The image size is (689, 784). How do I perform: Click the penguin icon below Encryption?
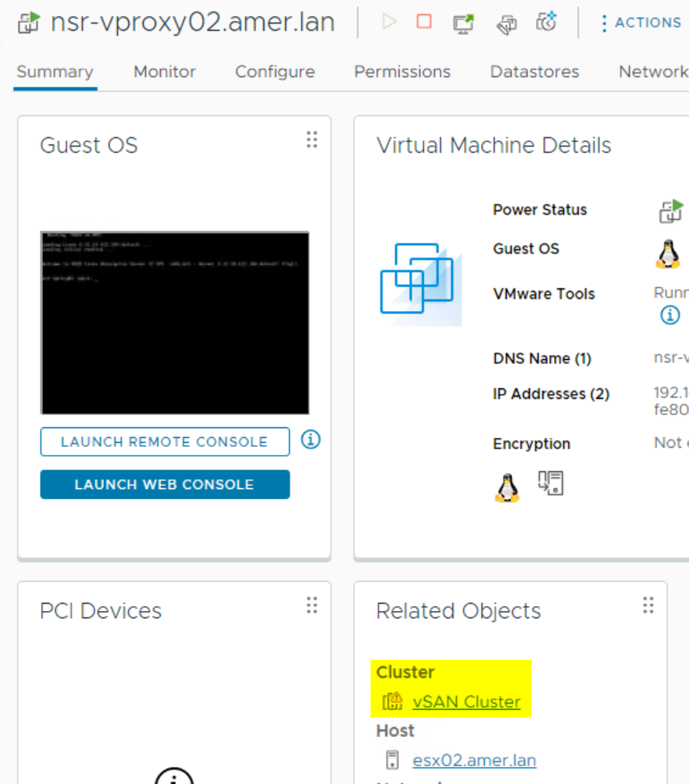pyautogui.click(x=507, y=487)
